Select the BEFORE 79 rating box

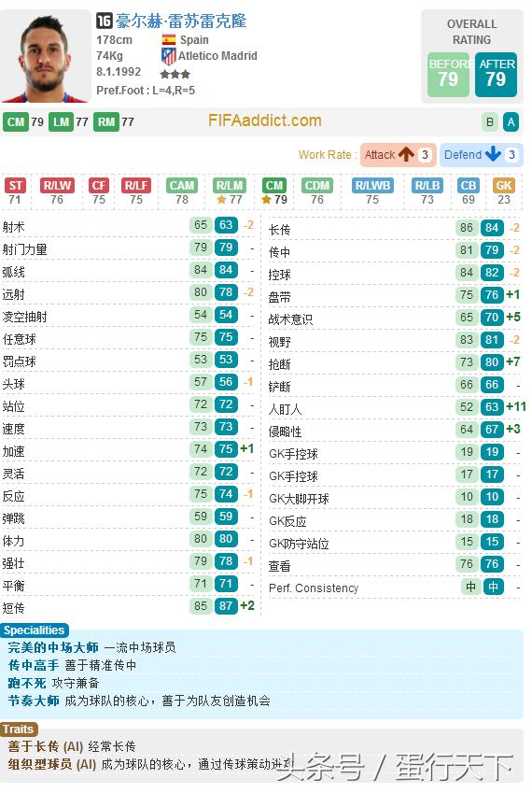[448, 75]
